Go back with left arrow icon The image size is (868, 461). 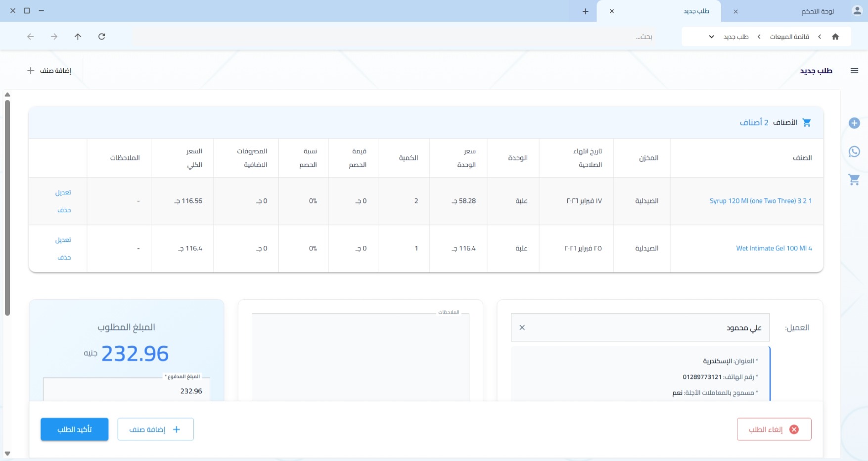point(31,37)
